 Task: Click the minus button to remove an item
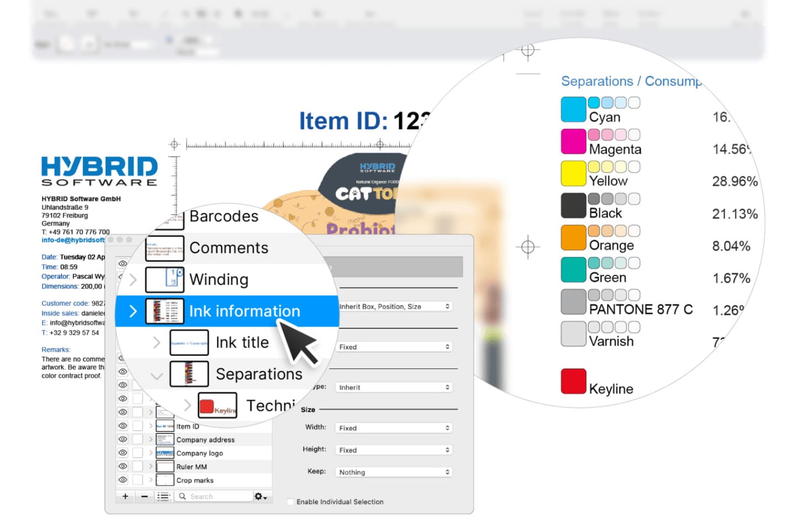click(x=144, y=496)
